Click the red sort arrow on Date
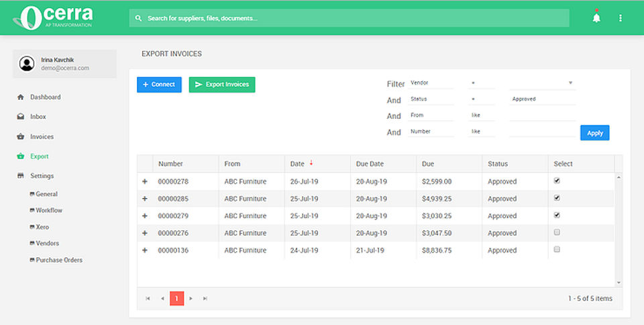Screen dimensions: 644x325 pyautogui.click(x=311, y=163)
